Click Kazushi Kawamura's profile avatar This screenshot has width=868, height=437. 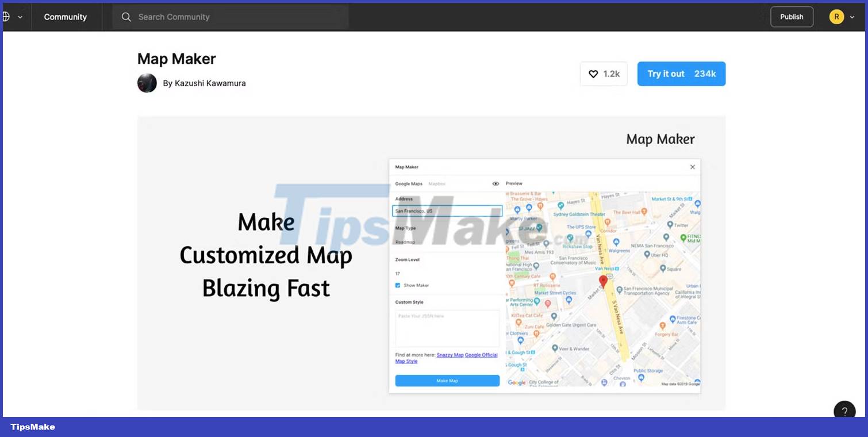(x=147, y=83)
